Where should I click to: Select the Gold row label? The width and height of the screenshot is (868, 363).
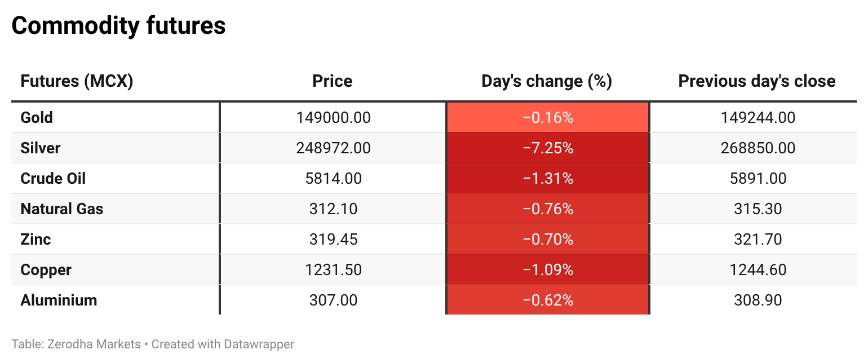[x=37, y=118]
